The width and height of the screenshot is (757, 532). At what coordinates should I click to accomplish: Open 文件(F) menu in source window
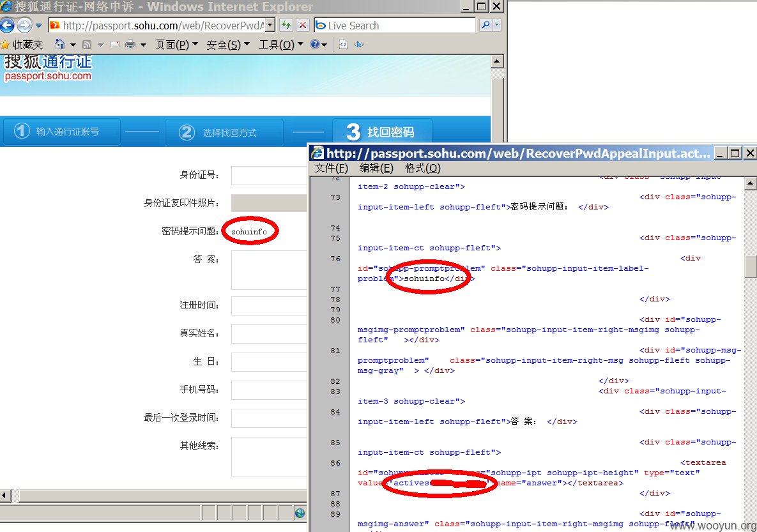point(331,168)
